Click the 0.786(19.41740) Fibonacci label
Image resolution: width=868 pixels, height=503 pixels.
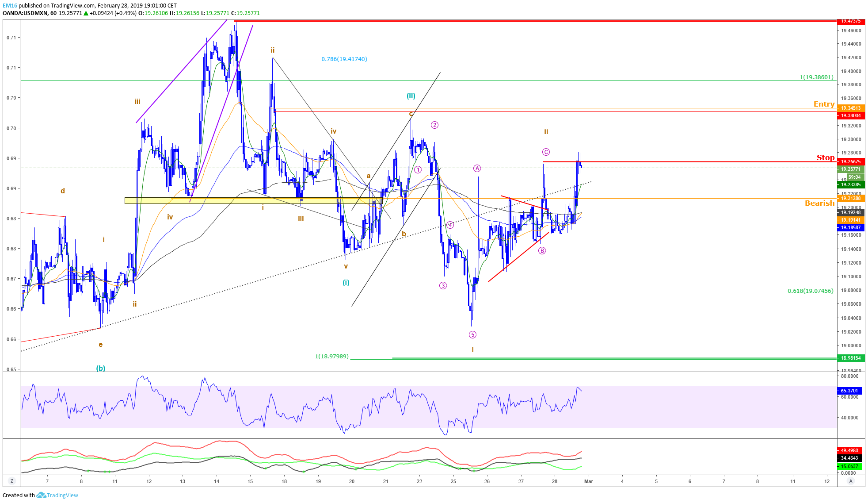tap(344, 59)
